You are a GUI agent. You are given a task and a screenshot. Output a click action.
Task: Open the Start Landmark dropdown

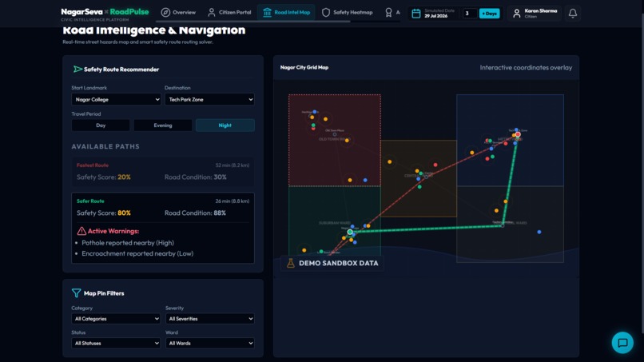(x=116, y=99)
